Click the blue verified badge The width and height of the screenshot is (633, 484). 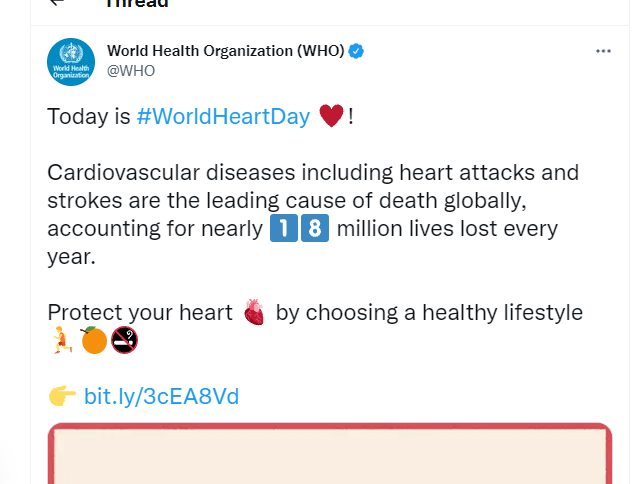(x=356, y=51)
